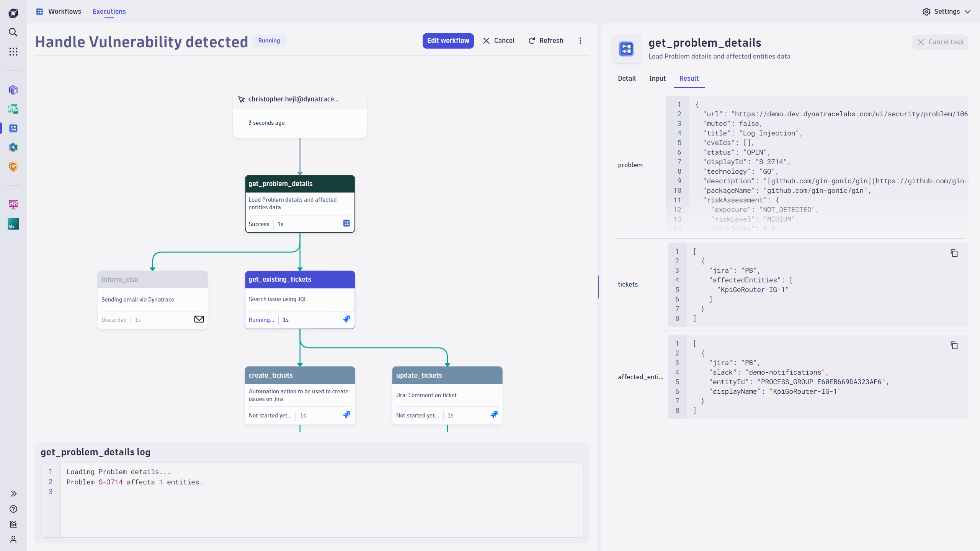The image size is (980, 551).
Task: Click the problem JSON code viewer
Action: pos(817,165)
